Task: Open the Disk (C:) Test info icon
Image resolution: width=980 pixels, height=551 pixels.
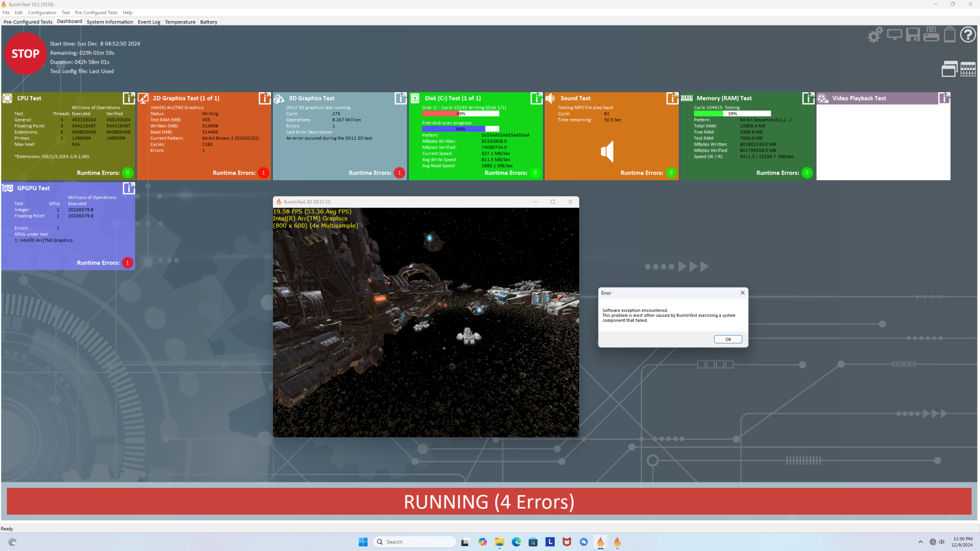Action: pos(537,98)
